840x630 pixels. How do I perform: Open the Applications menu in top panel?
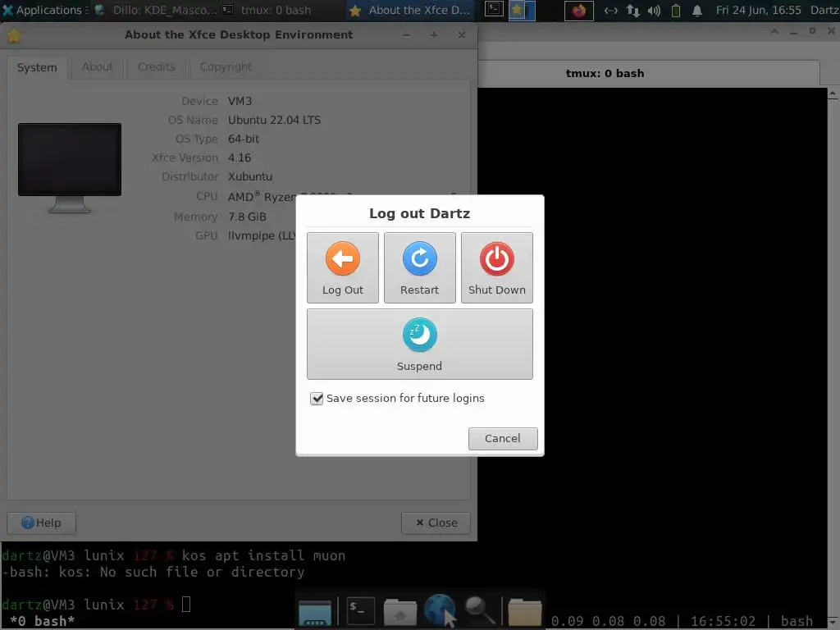(44, 10)
